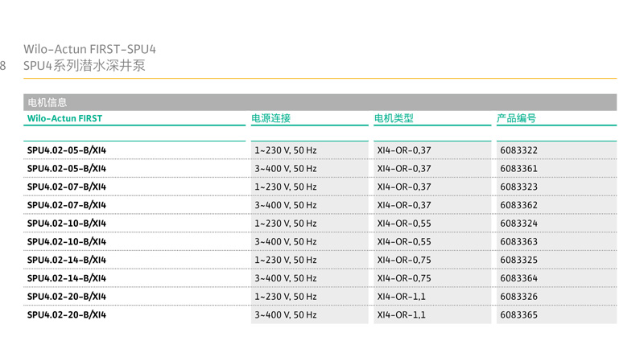Click product number 6083362
Viewport: 644px width, 349px height.
click(x=518, y=205)
